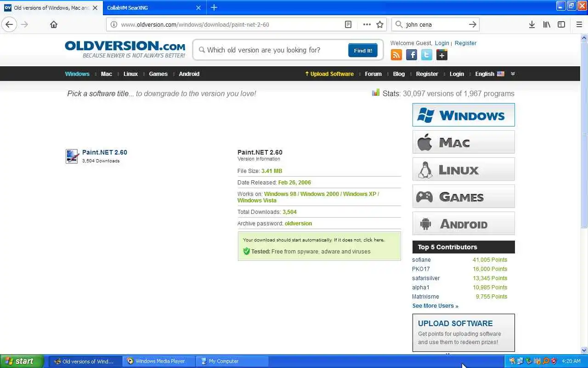Screen dimensions: 588x368
Task: Open the Blog navigation link
Action: tap(399, 74)
